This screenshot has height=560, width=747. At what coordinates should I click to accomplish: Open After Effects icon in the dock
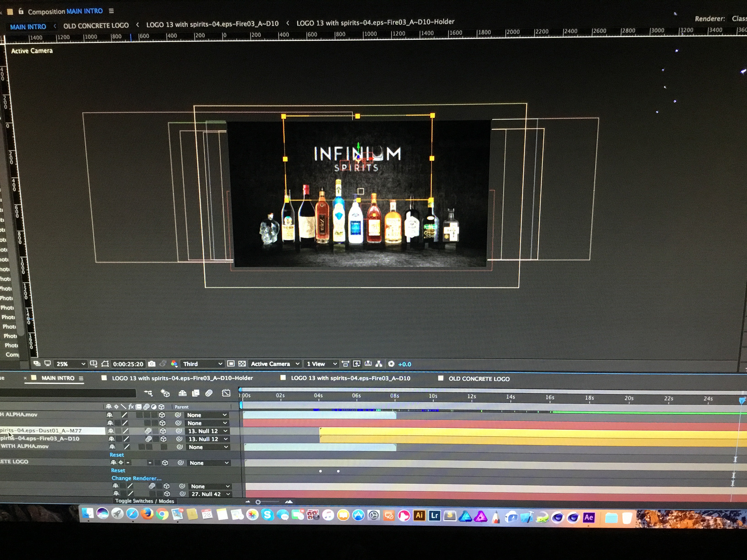pyautogui.click(x=589, y=517)
